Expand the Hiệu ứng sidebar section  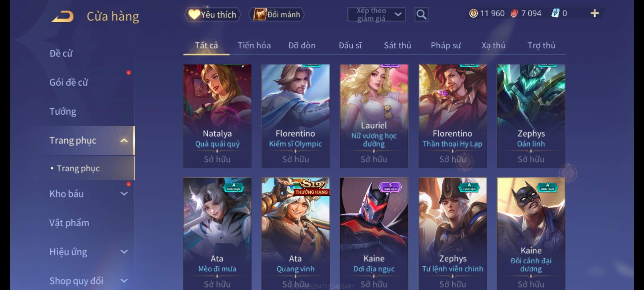point(124,252)
